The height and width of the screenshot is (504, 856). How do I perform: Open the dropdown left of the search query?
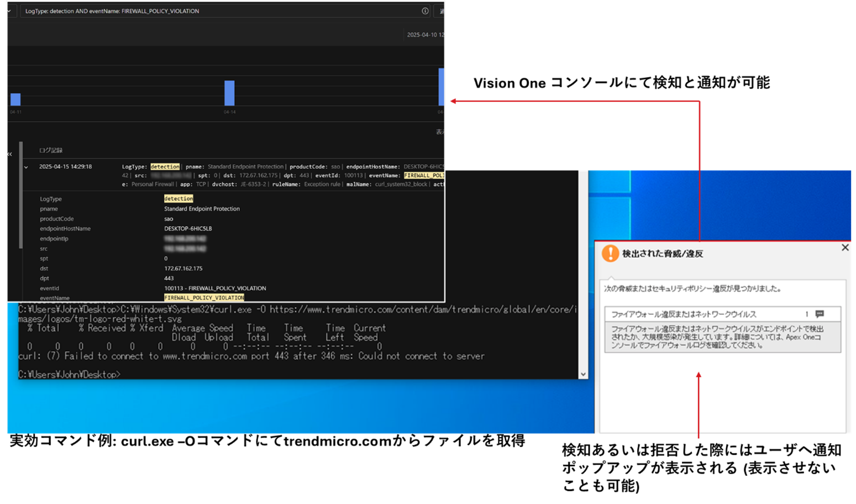click(x=9, y=11)
